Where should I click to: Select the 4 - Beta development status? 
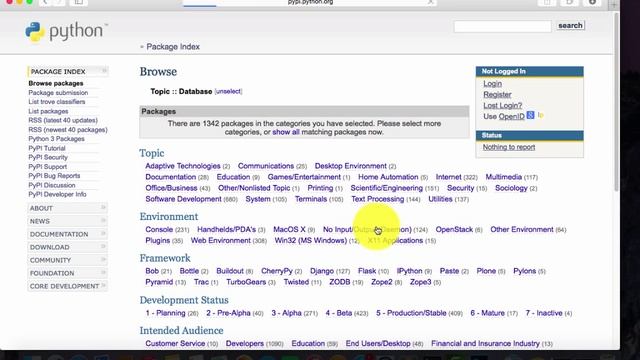click(x=339, y=313)
